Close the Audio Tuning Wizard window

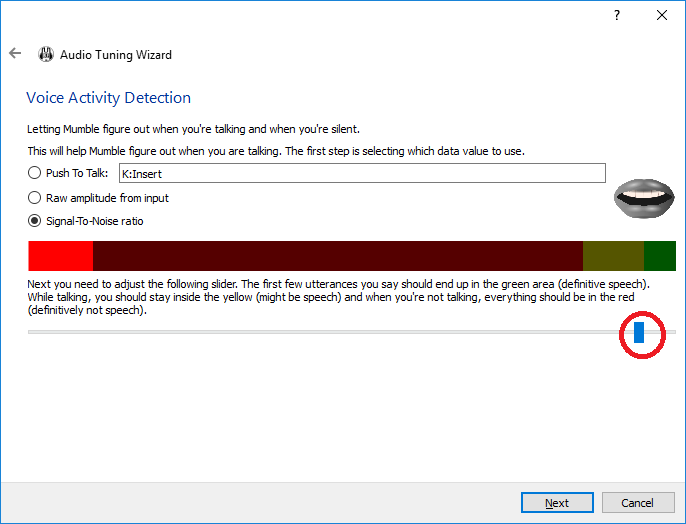pyautogui.click(x=662, y=15)
